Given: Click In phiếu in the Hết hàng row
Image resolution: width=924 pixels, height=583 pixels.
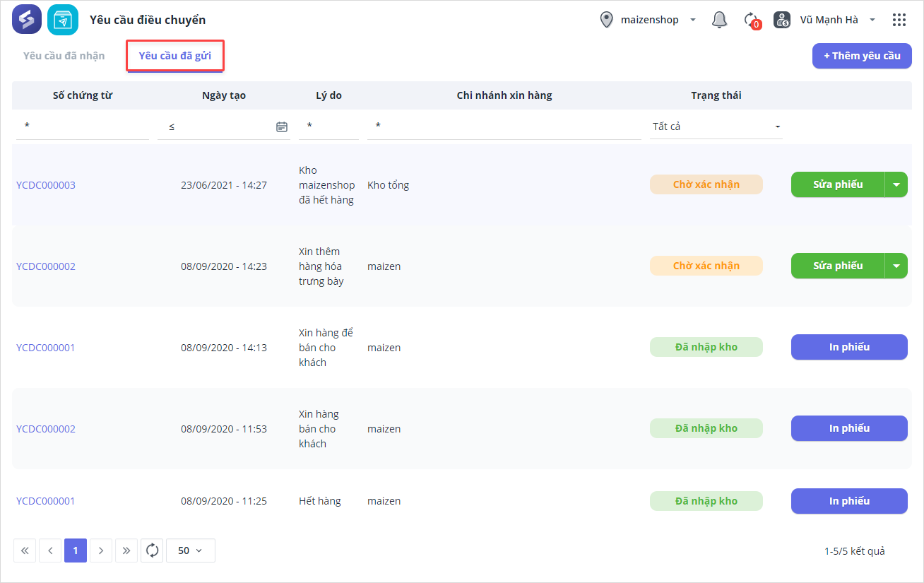Looking at the screenshot, I should (x=849, y=501).
